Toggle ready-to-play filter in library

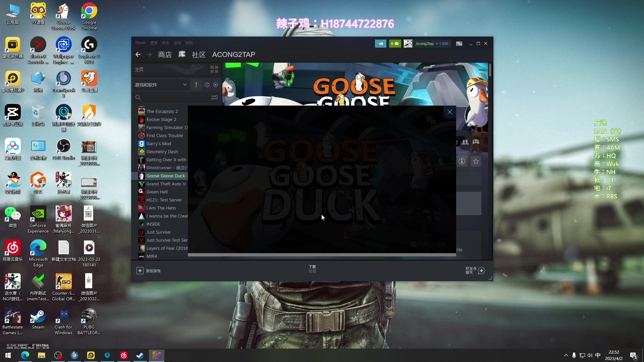click(x=216, y=85)
